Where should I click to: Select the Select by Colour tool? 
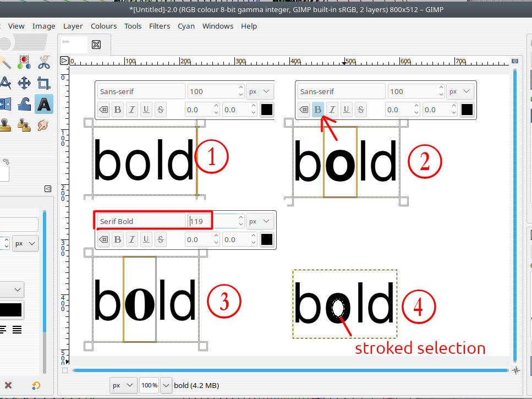24,62
